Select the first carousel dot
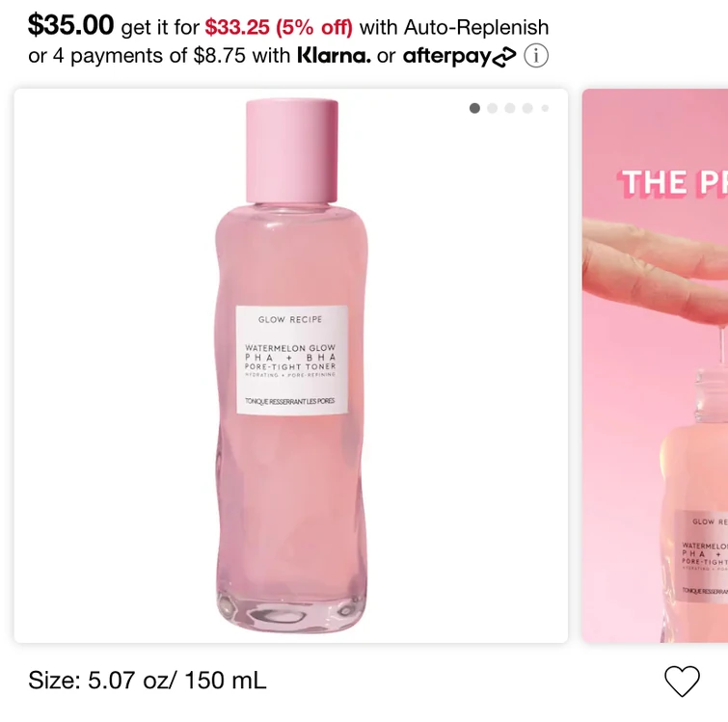Viewport: 728px width, 722px height. click(x=474, y=108)
